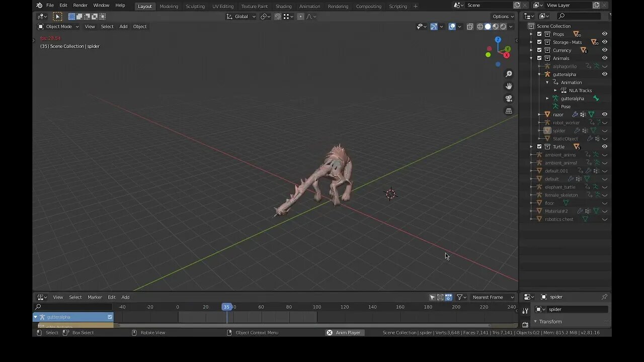Uncheck the Turtle collection checkbox
644x362 pixels.
(x=539, y=147)
